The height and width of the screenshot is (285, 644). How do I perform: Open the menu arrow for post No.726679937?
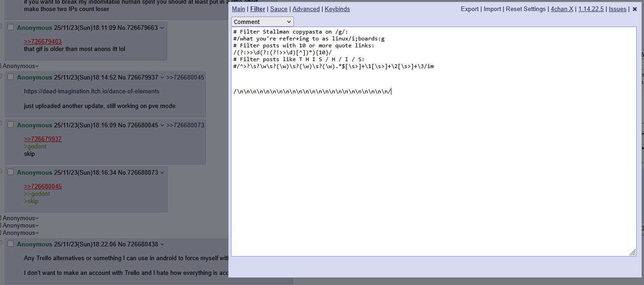(x=162, y=78)
